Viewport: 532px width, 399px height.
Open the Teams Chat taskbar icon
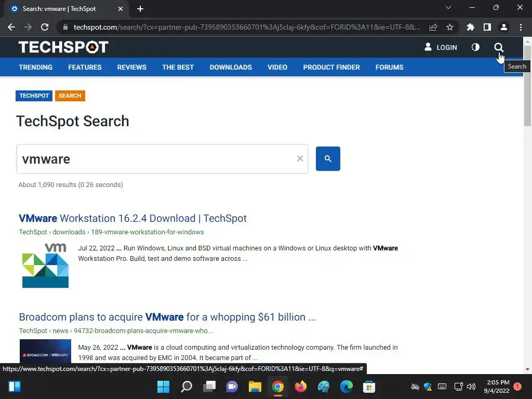coord(232,387)
